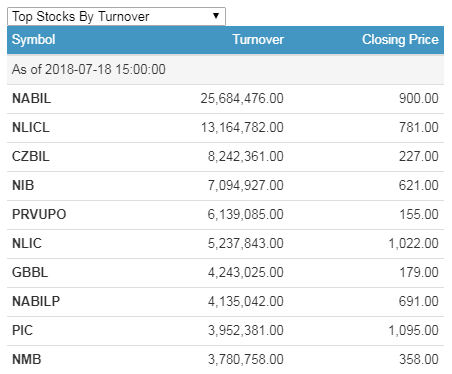
Task: Click NLIC closing price 1,022.00
Action: pos(413,244)
